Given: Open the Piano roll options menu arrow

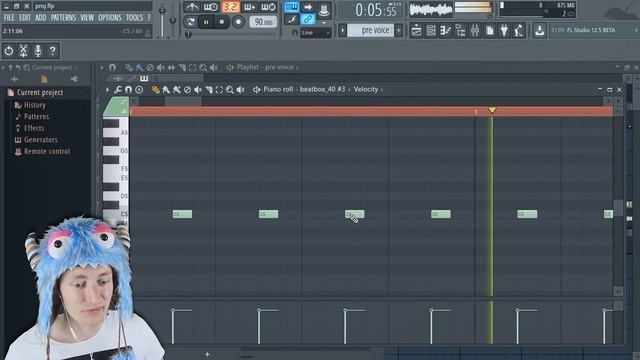Looking at the screenshot, I should tap(107, 89).
